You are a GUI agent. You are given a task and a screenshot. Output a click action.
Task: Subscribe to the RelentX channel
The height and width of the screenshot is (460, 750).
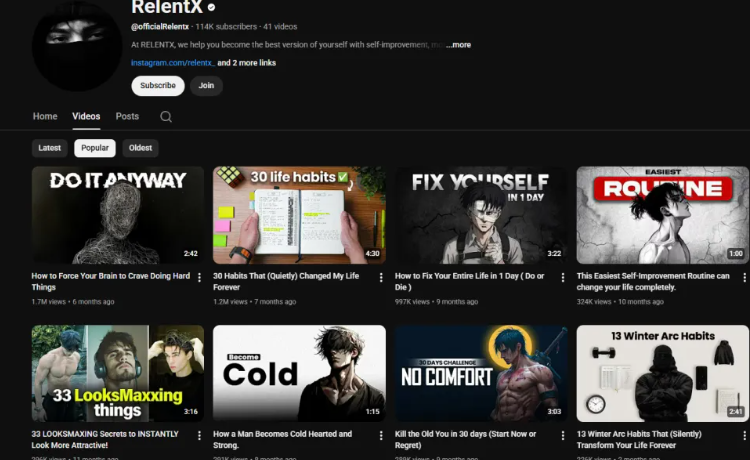pos(158,86)
